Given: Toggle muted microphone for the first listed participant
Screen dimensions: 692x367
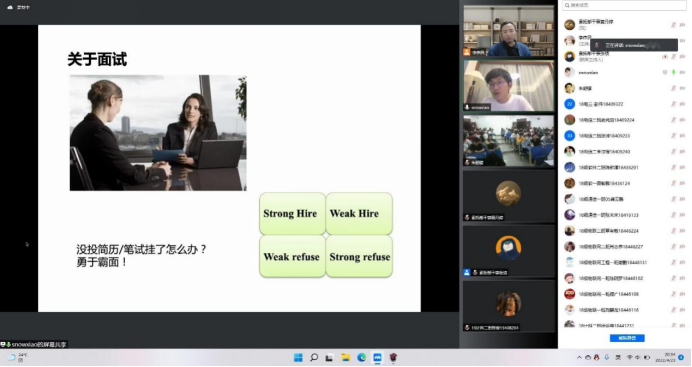Looking at the screenshot, I should point(673,25).
